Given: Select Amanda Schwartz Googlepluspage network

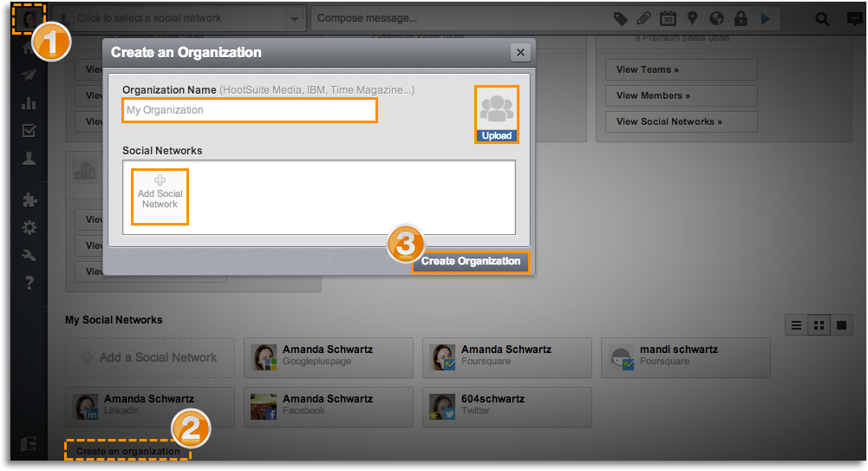Looking at the screenshot, I should (x=329, y=357).
